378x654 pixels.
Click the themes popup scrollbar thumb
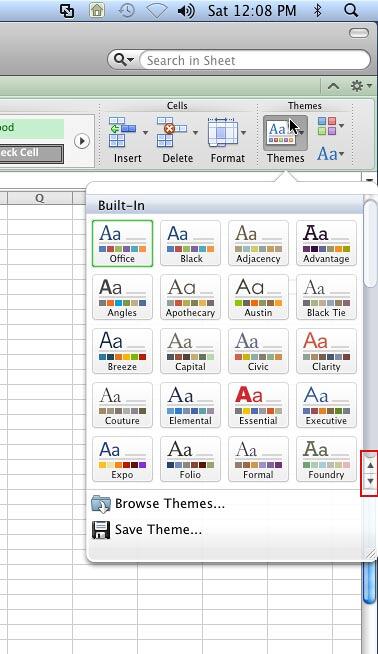coord(370,244)
